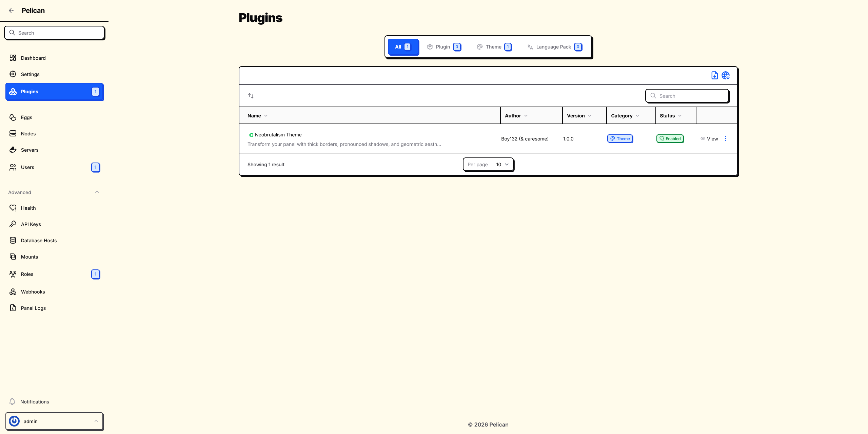Image resolution: width=868 pixels, height=434 pixels.
Task: Click the Enabled status badge
Action: coord(670,139)
